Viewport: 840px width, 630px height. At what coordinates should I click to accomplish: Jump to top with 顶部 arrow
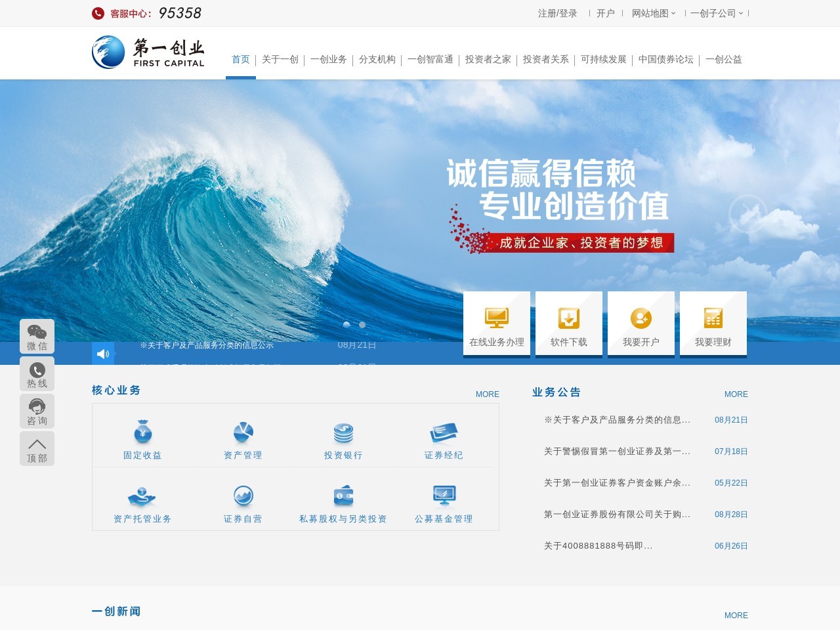point(37,448)
